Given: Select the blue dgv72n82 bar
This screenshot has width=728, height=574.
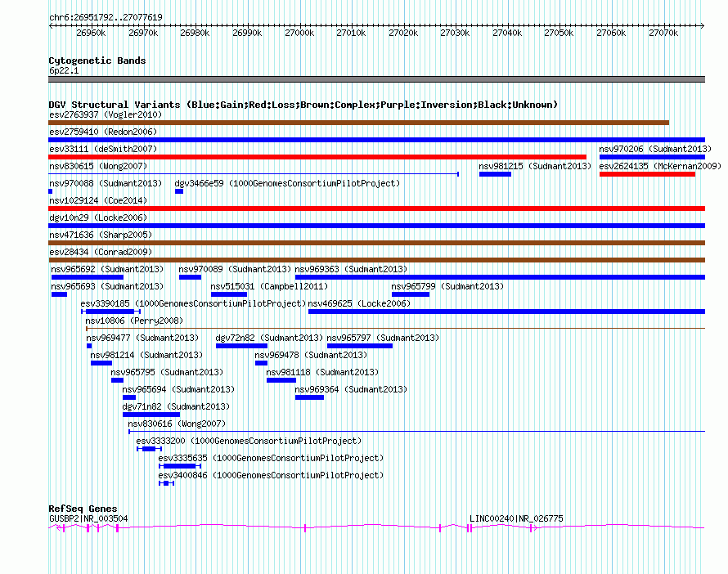Looking at the screenshot, I should click(241, 346).
